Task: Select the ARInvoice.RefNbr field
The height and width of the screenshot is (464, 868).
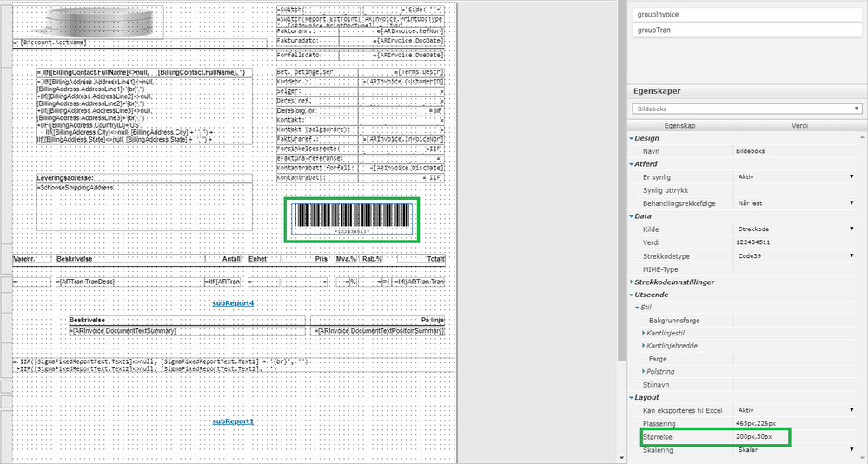Action: tap(391, 31)
